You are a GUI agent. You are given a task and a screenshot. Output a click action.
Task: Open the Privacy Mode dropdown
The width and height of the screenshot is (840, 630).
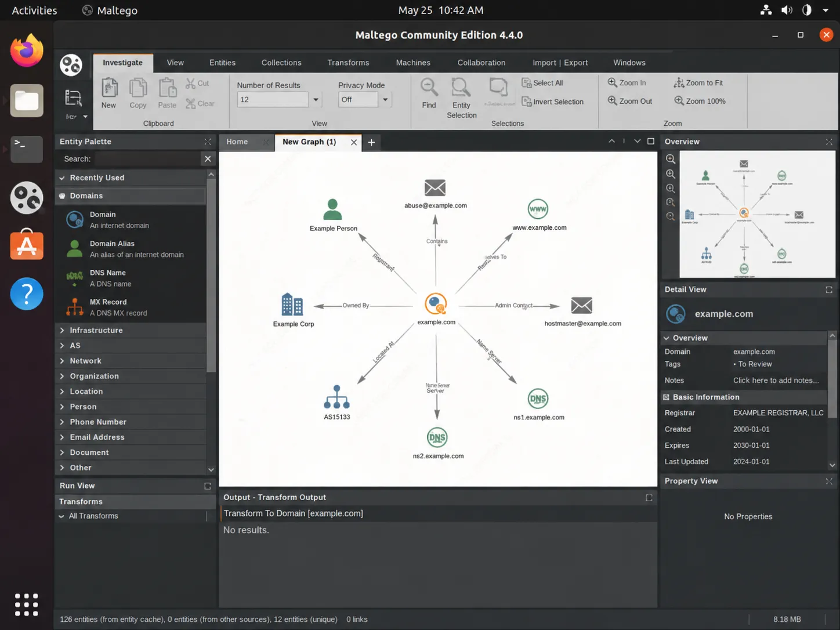(x=385, y=100)
